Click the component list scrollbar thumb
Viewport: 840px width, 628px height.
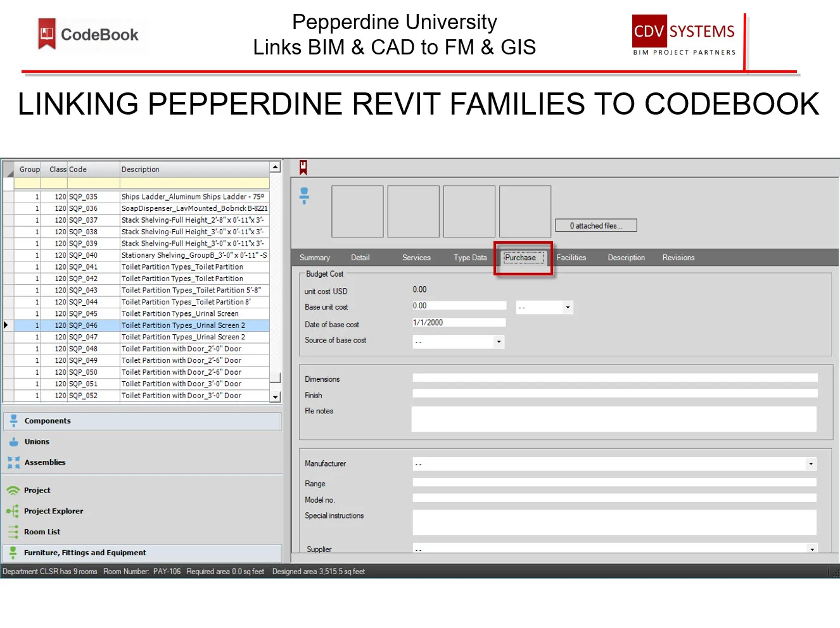(275, 378)
